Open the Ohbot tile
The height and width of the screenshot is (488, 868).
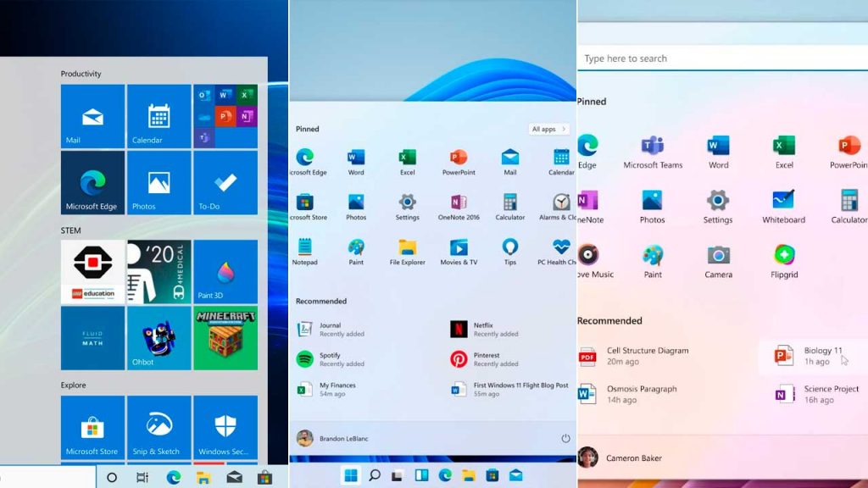[159, 338]
